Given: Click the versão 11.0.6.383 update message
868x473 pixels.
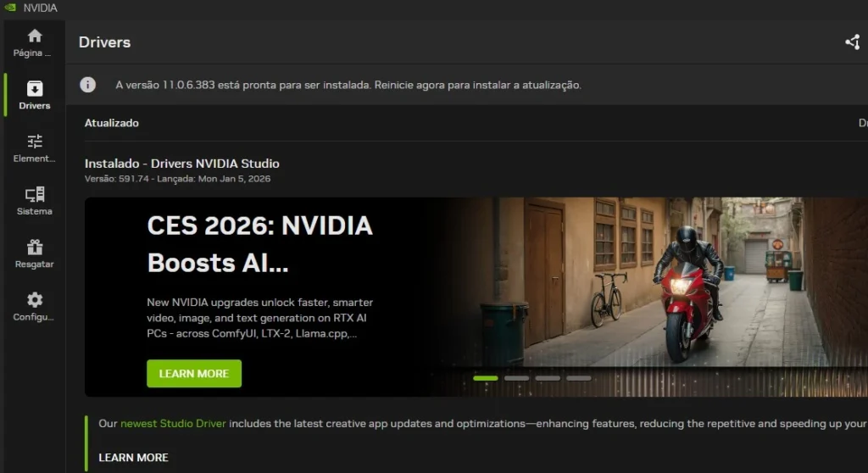Looking at the screenshot, I should click(x=348, y=85).
